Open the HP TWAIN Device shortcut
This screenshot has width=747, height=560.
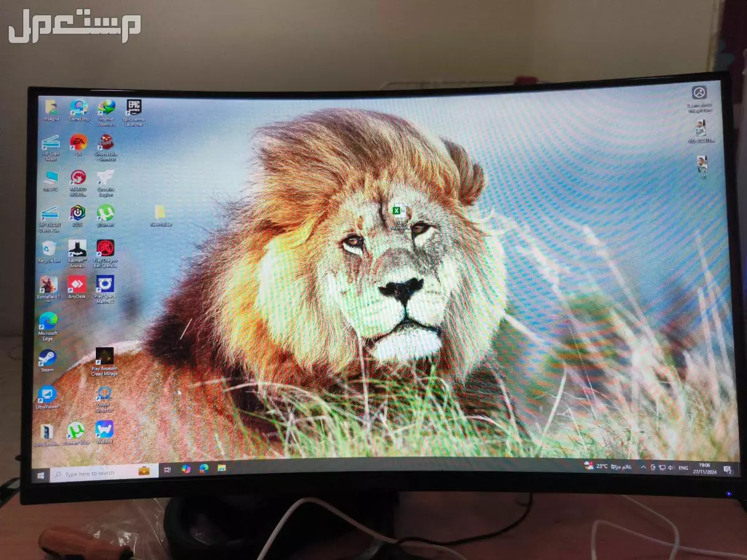pyautogui.click(x=50, y=219)
